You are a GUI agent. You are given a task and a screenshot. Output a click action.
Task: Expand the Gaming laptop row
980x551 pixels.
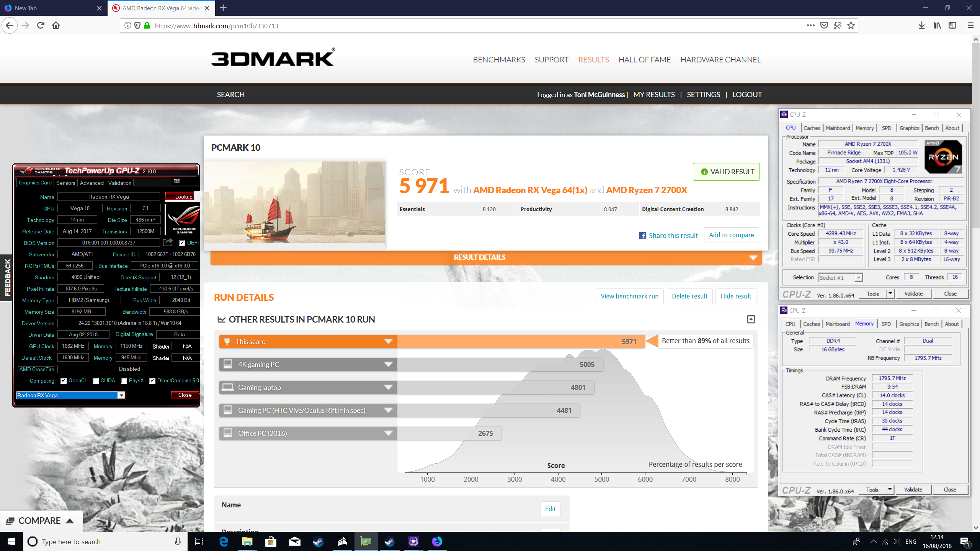coord(388,387)
